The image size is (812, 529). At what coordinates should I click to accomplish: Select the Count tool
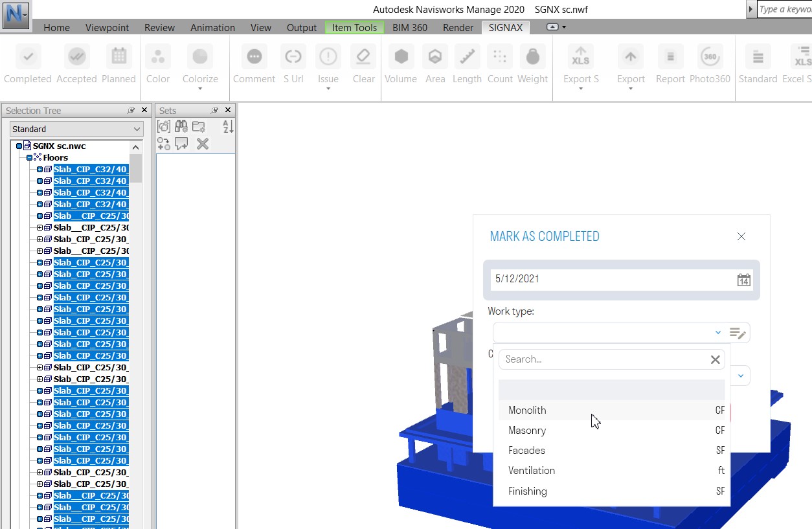tap(500, 57)
